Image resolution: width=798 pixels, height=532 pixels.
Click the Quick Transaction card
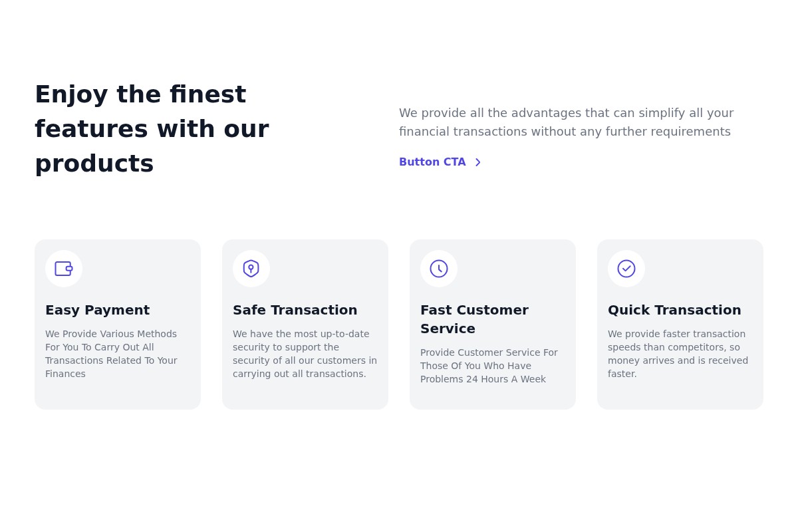click(x=680, y=325)
